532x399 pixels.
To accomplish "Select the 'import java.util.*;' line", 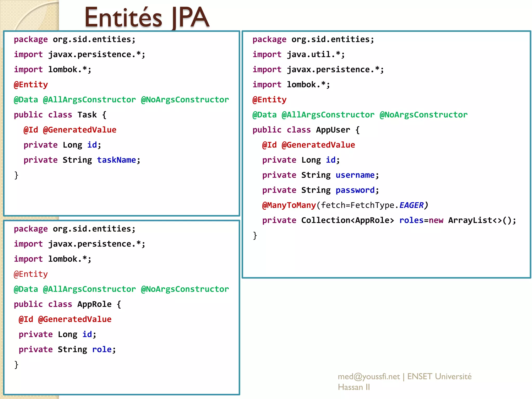I will (x=299, y=55).
